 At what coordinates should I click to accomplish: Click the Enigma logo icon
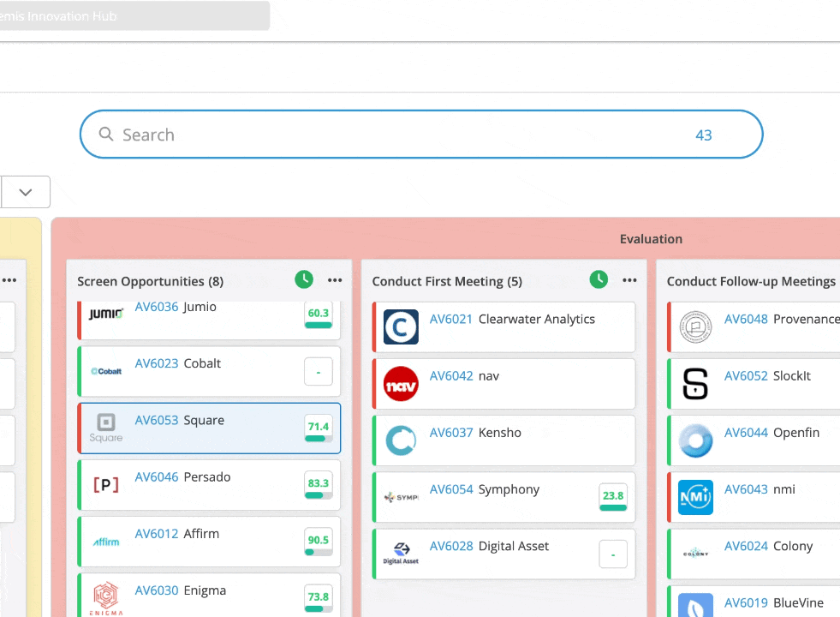106,598
